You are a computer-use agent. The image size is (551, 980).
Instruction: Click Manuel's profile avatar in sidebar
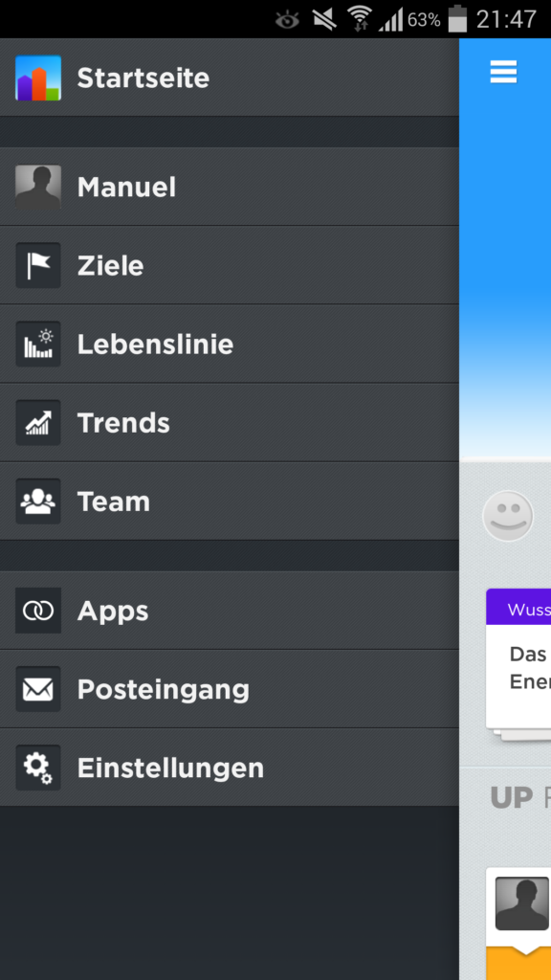click(x=38, y=187)
